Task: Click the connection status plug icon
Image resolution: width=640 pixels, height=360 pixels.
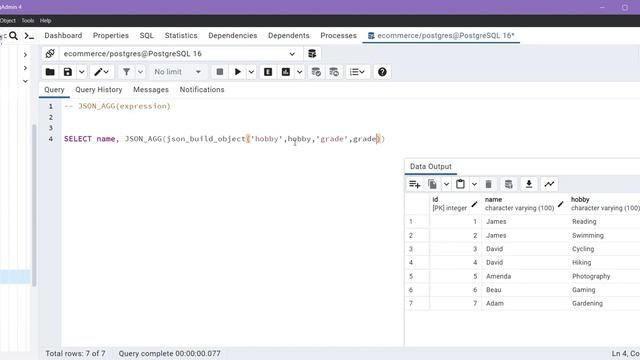Action: [50, 53]
